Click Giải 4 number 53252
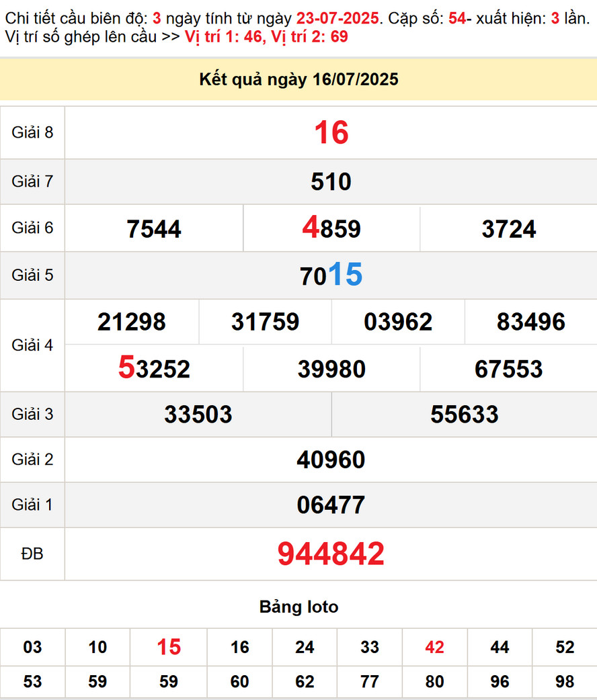597x700 pixels. [154, 369]
